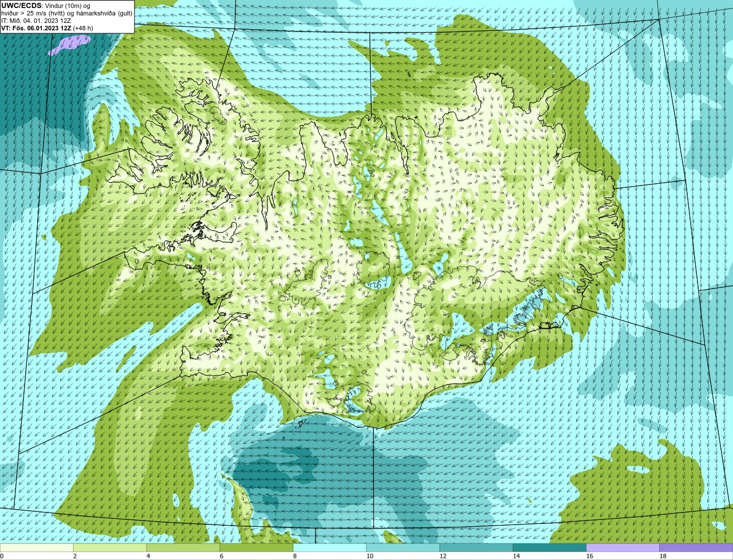733x560 pixels.
Task: Click the legend scale label "10"
Action: coord(370,556)
